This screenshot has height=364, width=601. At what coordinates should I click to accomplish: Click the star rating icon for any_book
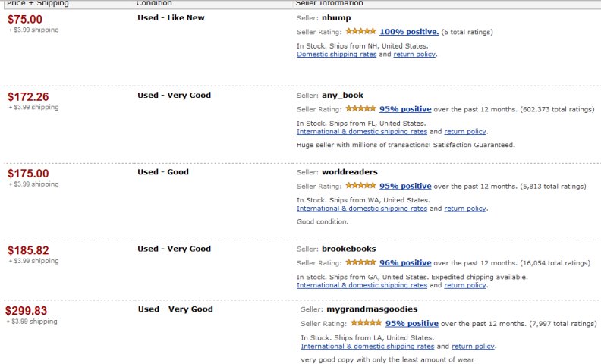360,109
